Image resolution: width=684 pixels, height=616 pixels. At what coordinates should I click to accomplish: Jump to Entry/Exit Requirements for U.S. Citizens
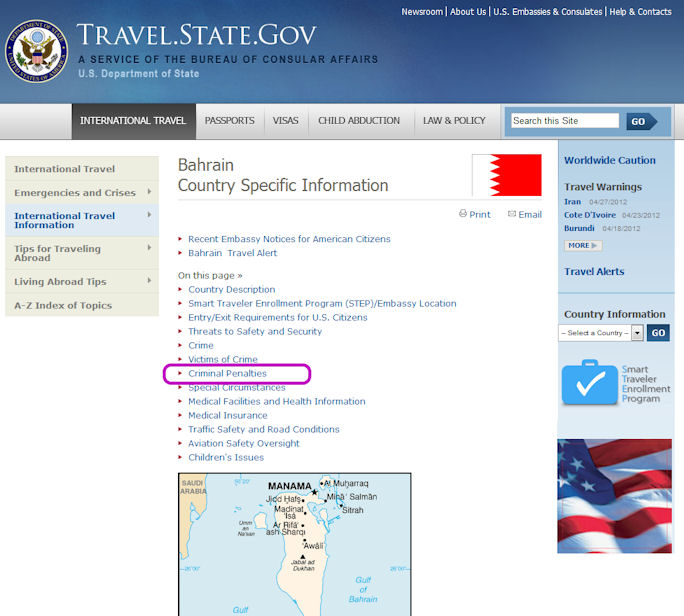tap(278, 317)
